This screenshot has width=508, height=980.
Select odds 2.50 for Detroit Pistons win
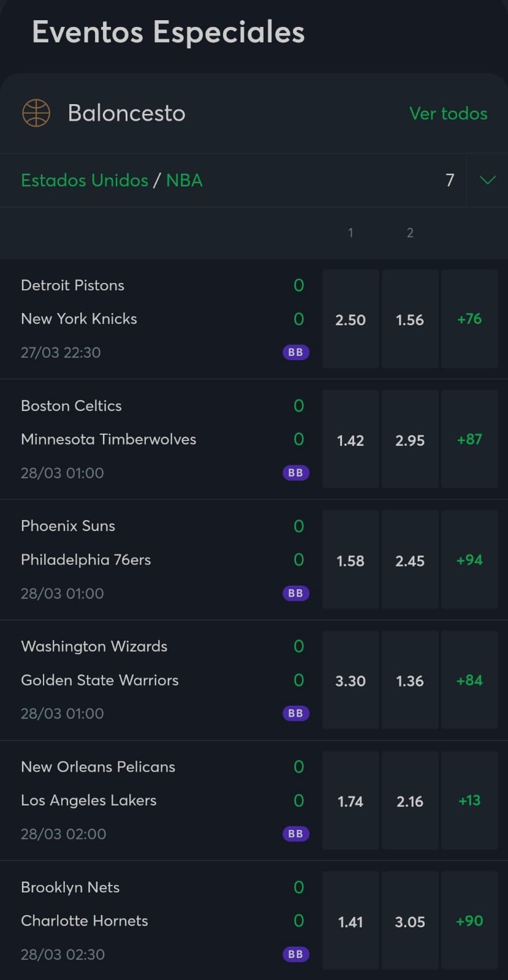[351, 319]
